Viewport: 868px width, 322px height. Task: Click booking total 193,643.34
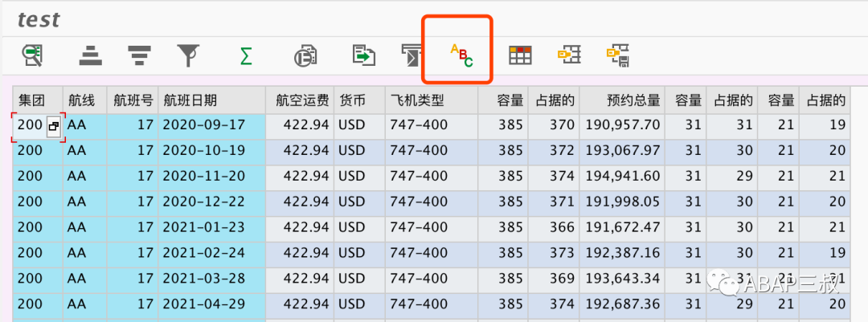click(622, 279)
